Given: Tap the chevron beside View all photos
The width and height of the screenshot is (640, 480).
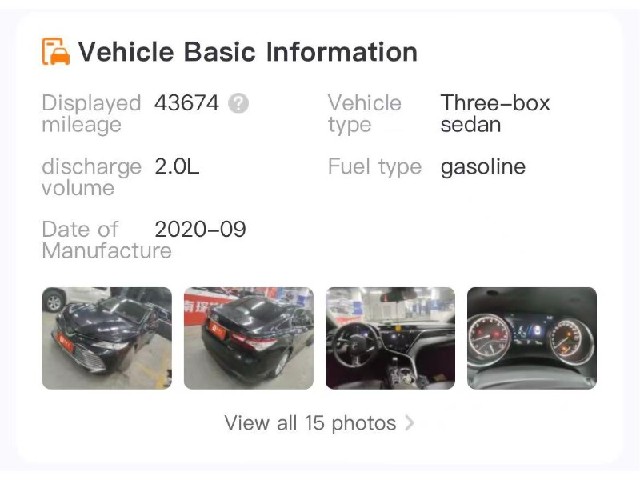Looking at the screenshot, I should (409, 423).
